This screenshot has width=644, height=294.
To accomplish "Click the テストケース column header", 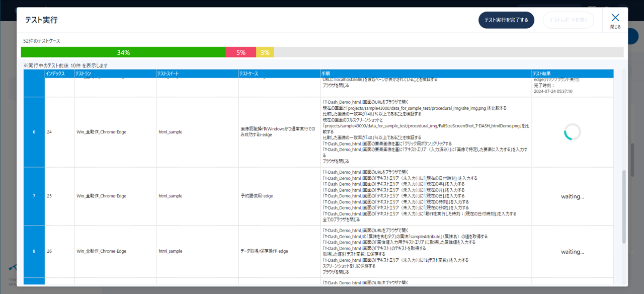I will click(x=249, y=74).
